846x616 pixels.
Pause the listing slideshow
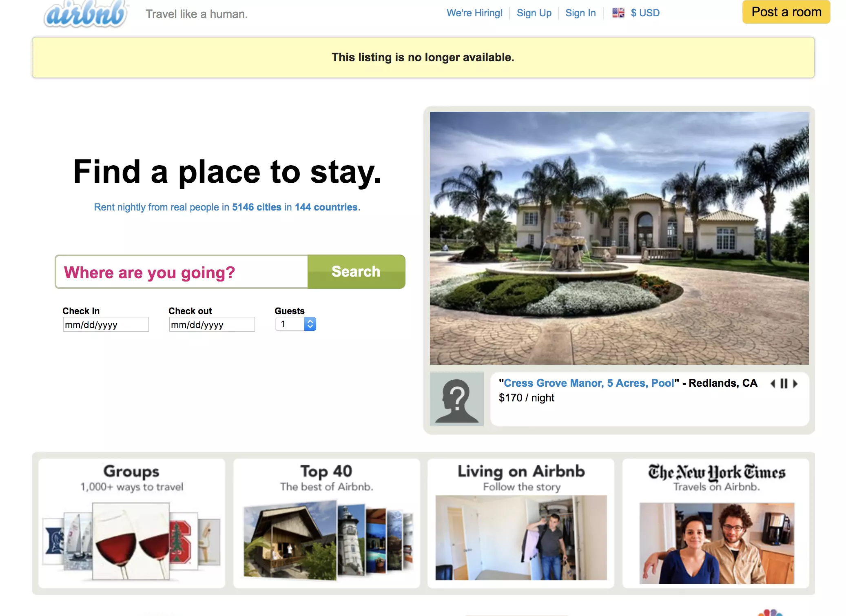[784, 383]
